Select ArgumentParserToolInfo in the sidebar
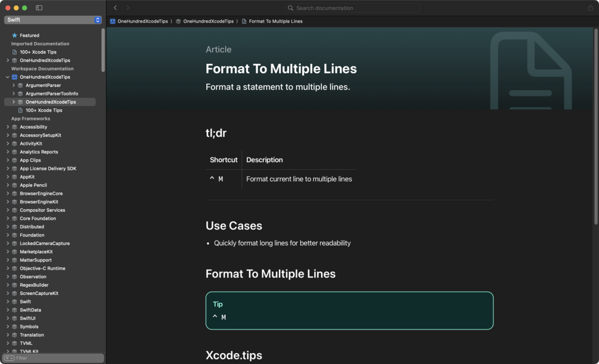This screenshot has height=364, width=599. pyautogui.click(x=51, y=94)
